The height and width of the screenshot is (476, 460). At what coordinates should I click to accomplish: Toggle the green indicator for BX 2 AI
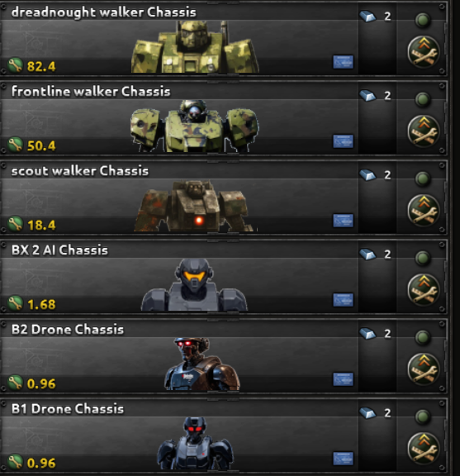coord(423,258)
